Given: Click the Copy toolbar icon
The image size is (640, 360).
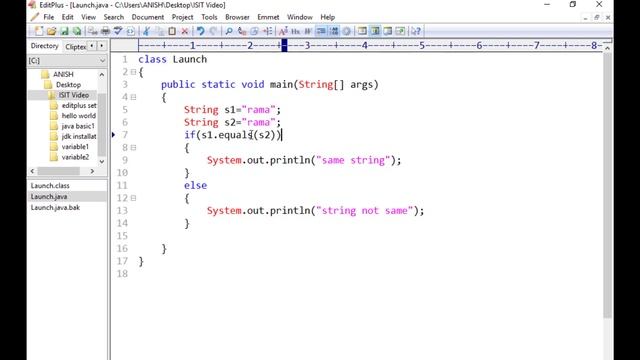Looking at the screenshot, I should tap(160, 31).
